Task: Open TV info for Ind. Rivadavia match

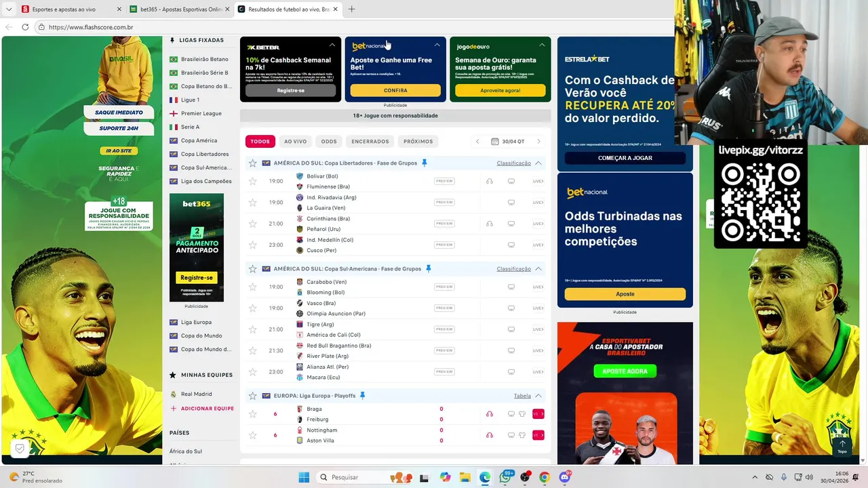Action: coord(511,203)
